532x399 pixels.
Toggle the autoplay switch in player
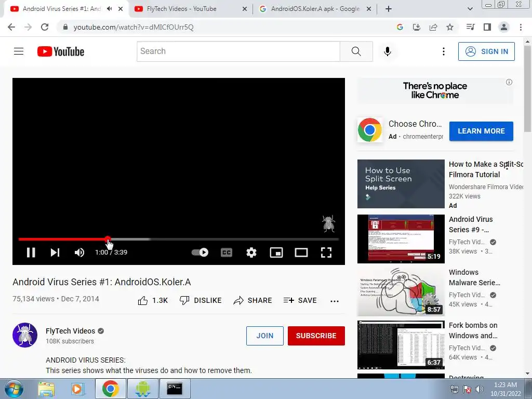coord(200,252)
